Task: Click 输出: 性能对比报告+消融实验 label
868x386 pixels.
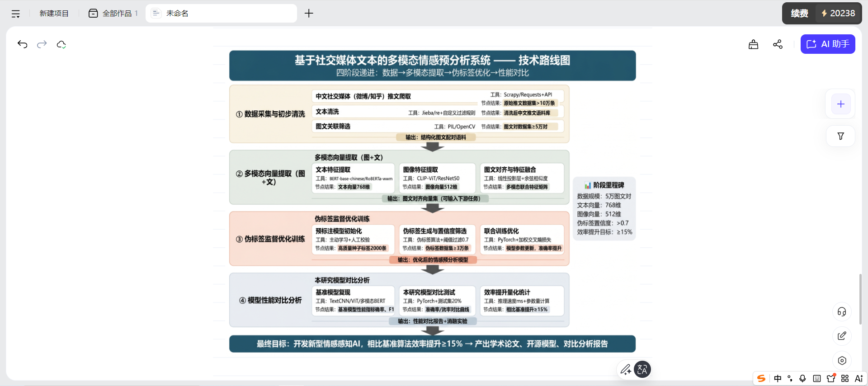Action: point(433,321)
